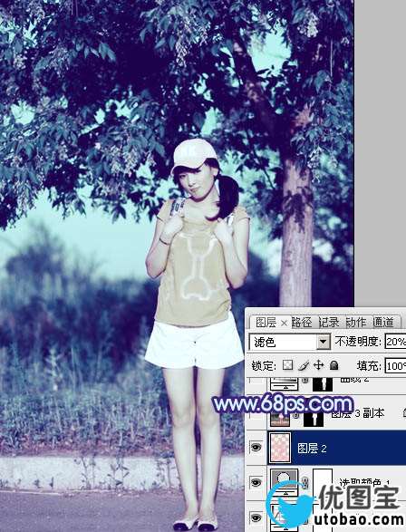Click the 不透明度 opacity value field
The width and height of the screenshot is (406, 532).
pyautogui.click(x=395, y=342)
